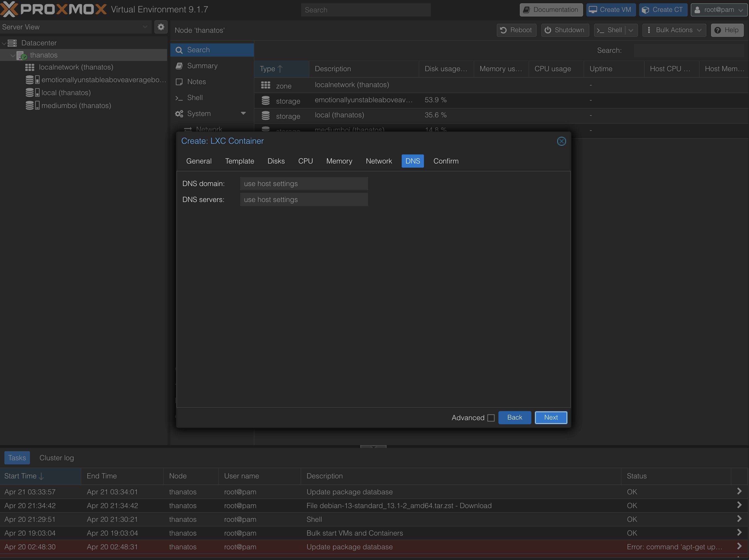Click the Documentation button
Screen dimensions: 749x560
pos(551,10)
